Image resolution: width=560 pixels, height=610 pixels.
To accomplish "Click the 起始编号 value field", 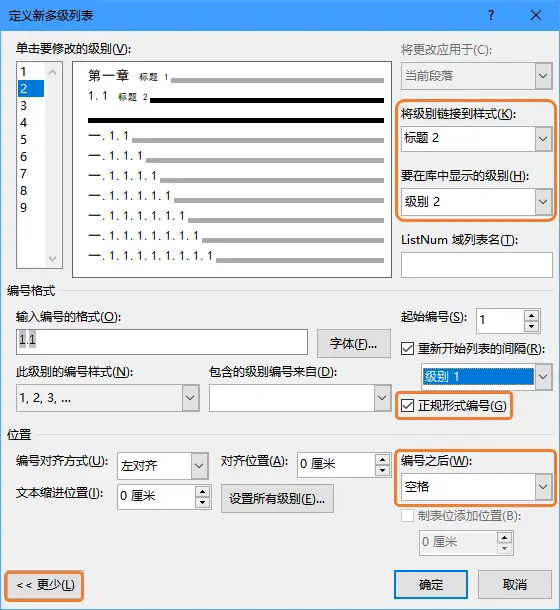I will point(500,321).
